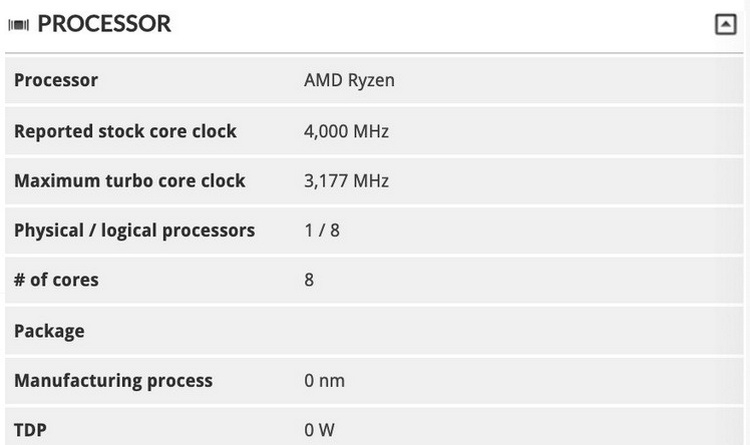Screen dimensions: 750x445
Task: Select the Package row label
Action: pyautogui.click(x=49, y=331)
